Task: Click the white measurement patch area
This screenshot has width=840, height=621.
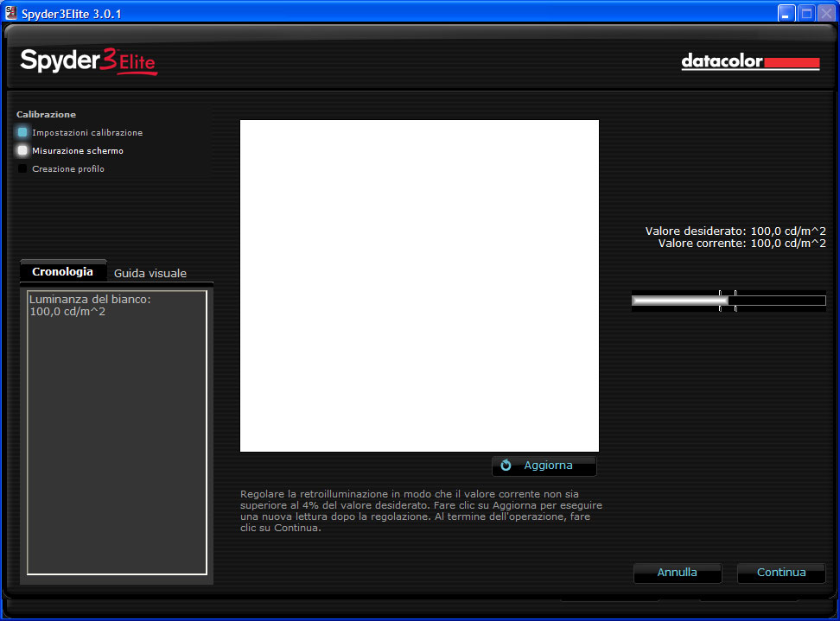Action: point(419,286)
